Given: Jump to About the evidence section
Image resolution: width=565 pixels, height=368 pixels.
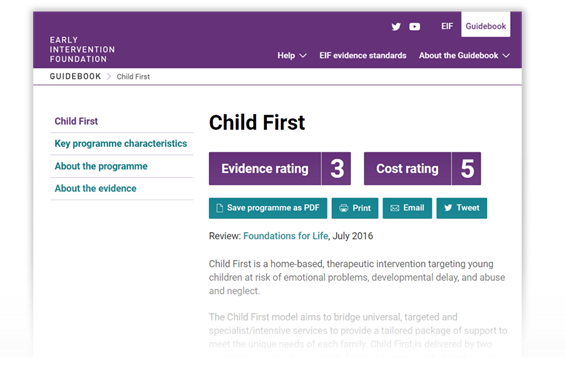Looking at the screenshot, I should coord(95,188).
